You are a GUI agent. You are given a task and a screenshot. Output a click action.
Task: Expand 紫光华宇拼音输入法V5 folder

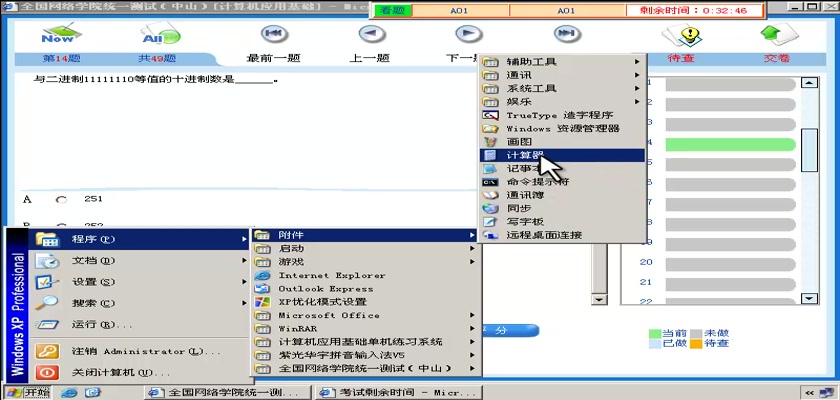pos(365,355)
